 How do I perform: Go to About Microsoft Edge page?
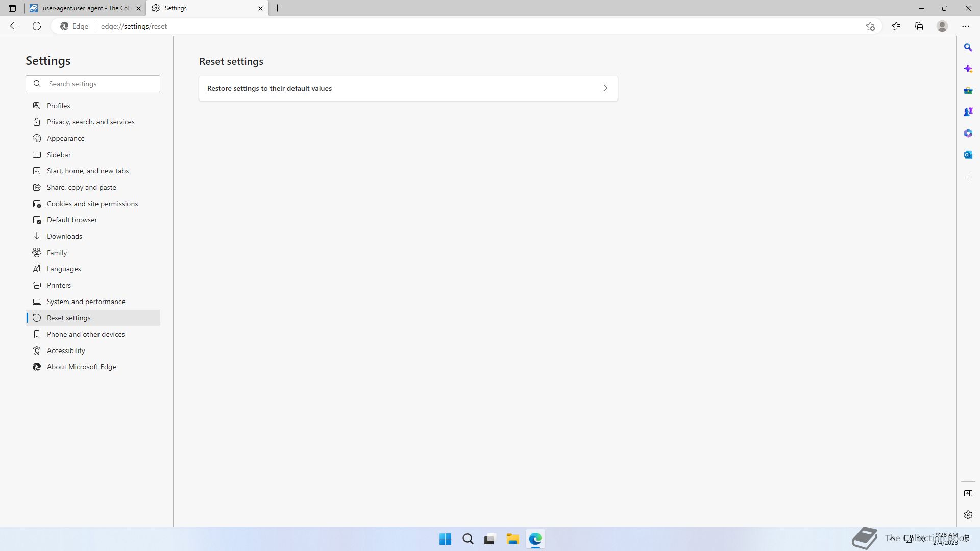pyautogui.click(x=81, y=367)
